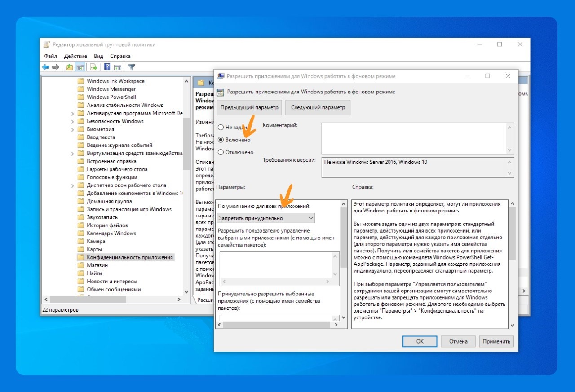Click the 22 параметров status bar text
Viewport: 575px width, 392px height.
(x=60, y=310)
